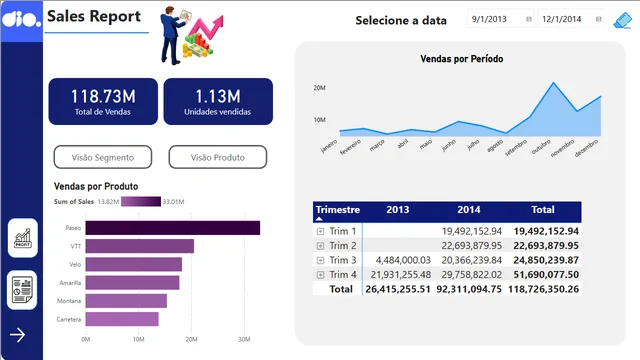640x360 pixels.
Task: Select the Total column header
Action: tap(543, 210)
